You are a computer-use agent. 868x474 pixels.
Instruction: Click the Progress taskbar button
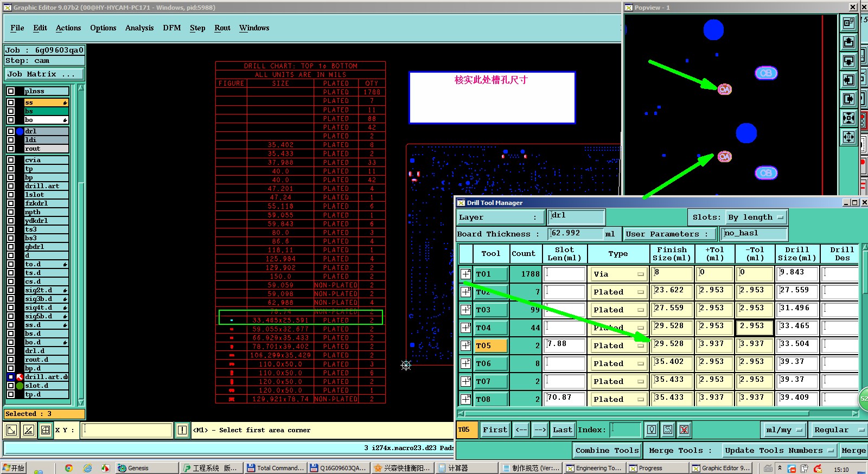[x=658, y=468]
